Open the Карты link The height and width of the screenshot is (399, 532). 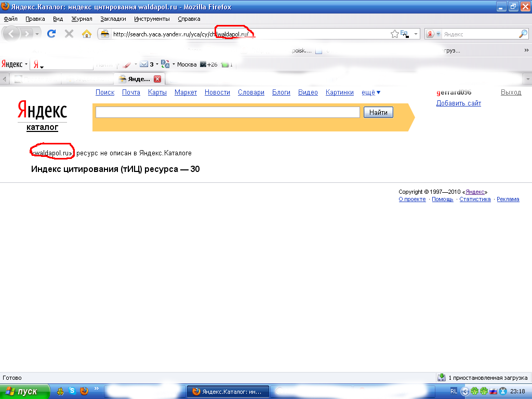pos(157,92)
